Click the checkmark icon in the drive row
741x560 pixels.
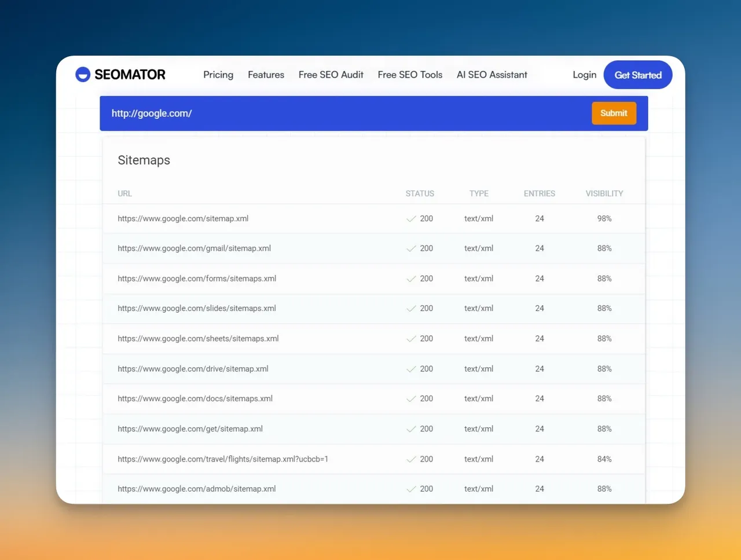(x=411, y=369)
